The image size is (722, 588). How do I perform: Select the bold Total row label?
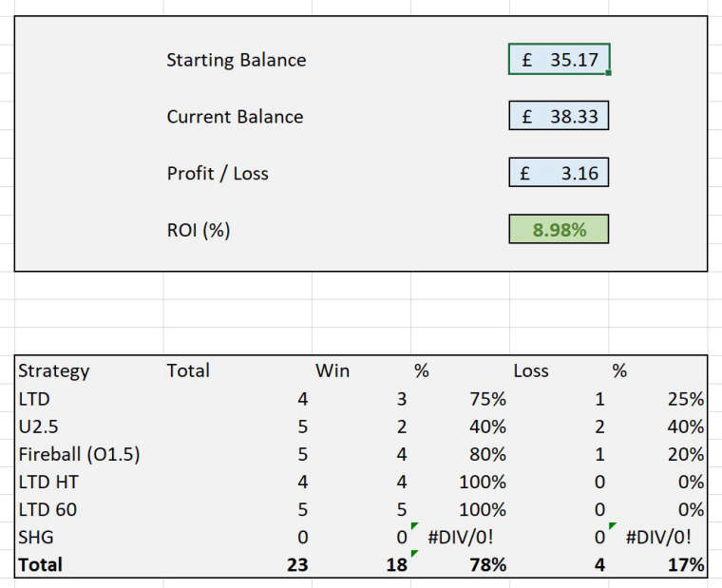tap(40, 564)
